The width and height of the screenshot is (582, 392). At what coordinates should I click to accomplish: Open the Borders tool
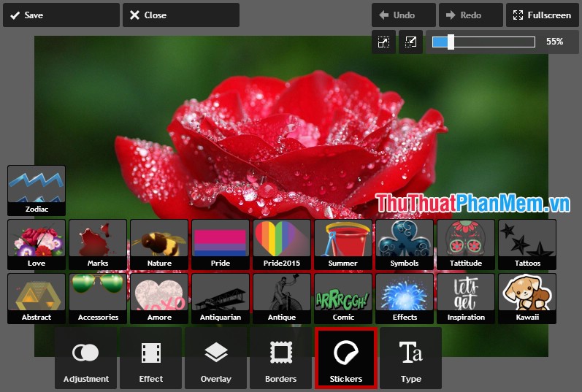click(x=280, y=358)
